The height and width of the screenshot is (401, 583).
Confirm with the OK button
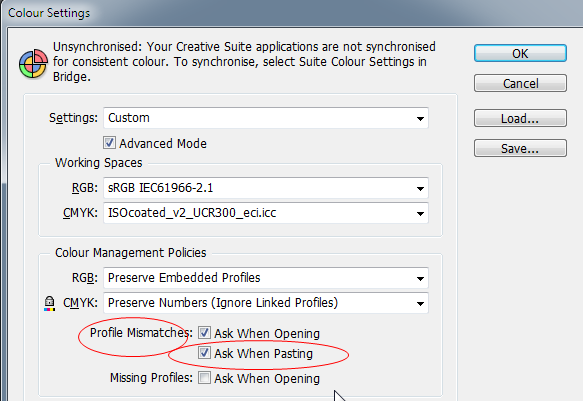520,54
